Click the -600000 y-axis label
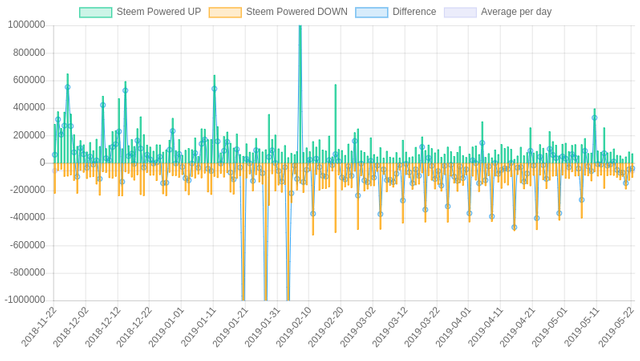This screenshot has width=640, height=361. tap(27, 245)
